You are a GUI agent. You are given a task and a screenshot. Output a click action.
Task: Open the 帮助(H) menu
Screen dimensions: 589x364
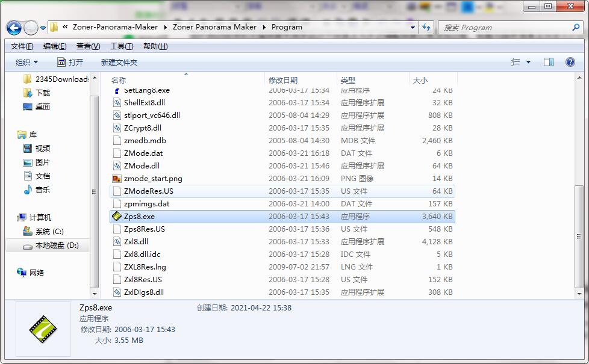(x=155, y=46)
